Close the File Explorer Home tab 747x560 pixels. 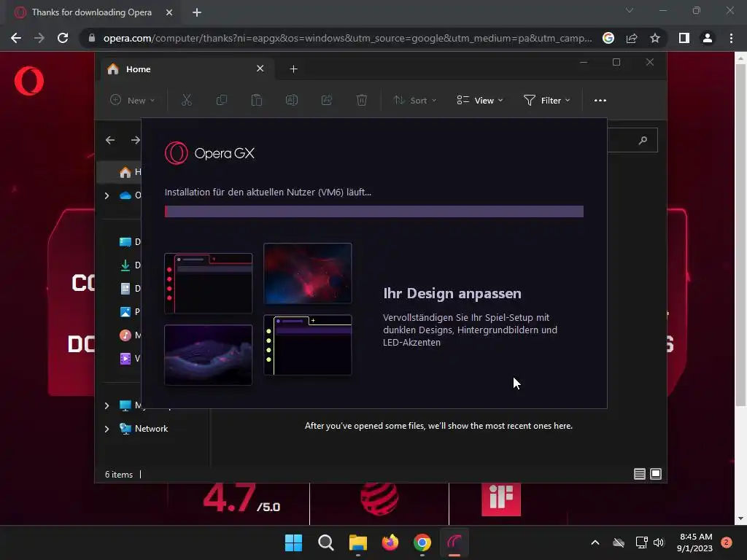260,69
